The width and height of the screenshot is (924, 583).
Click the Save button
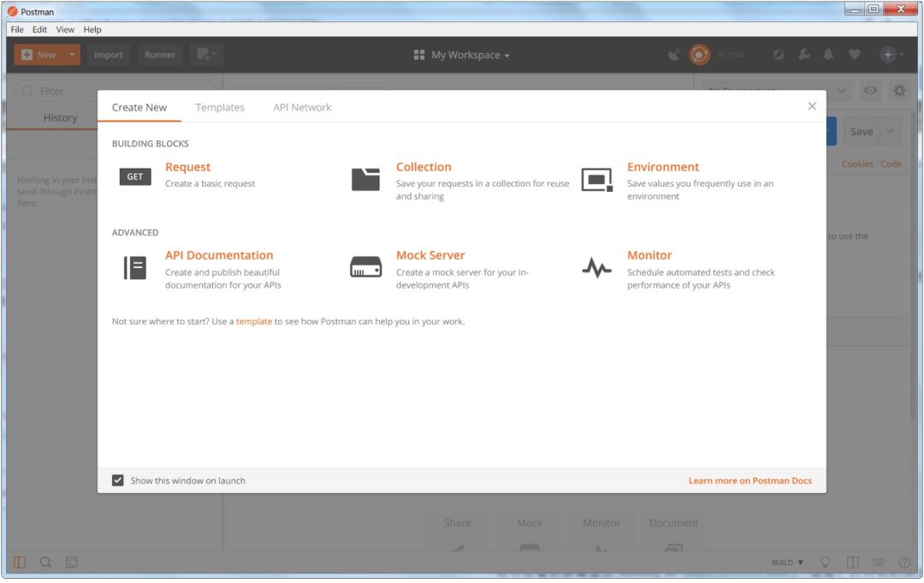(x=862, y=132)
